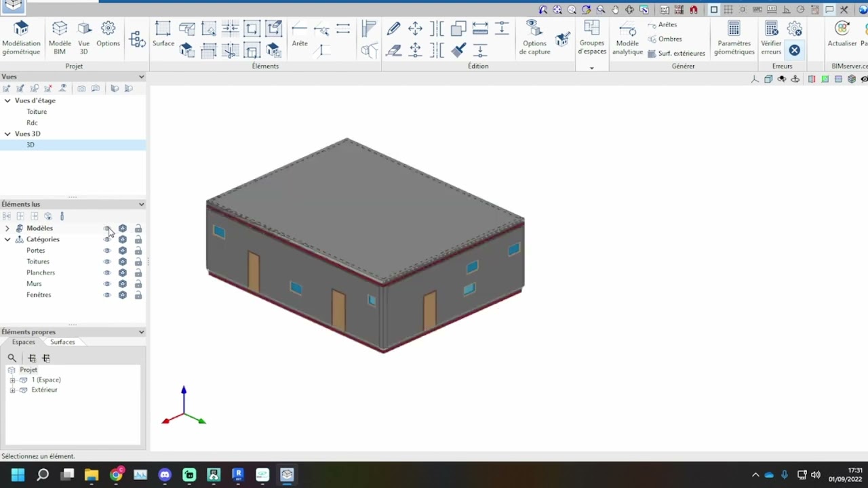Select the Rdc floor view

(x=32, y=122)
